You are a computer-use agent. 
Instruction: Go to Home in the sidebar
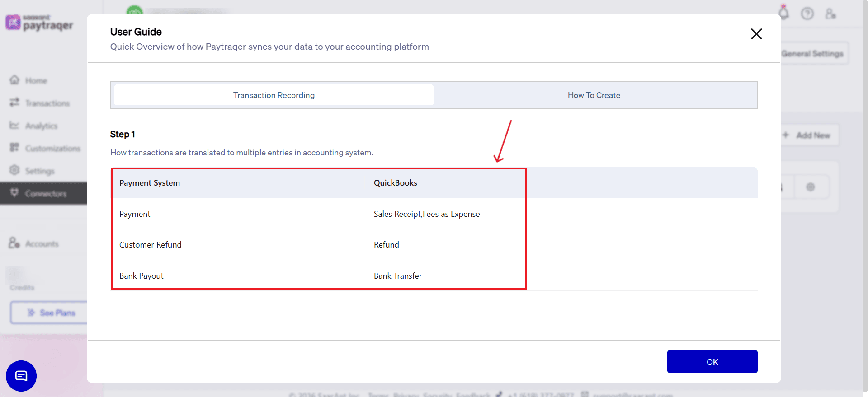pos(36,81)
